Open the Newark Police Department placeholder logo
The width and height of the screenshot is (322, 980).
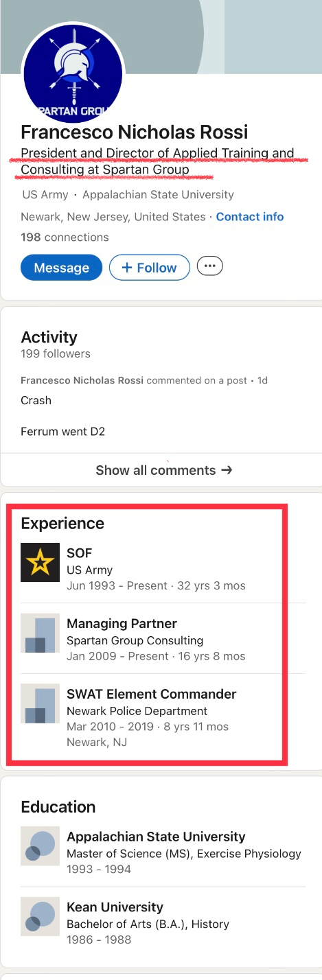[40, 703]
